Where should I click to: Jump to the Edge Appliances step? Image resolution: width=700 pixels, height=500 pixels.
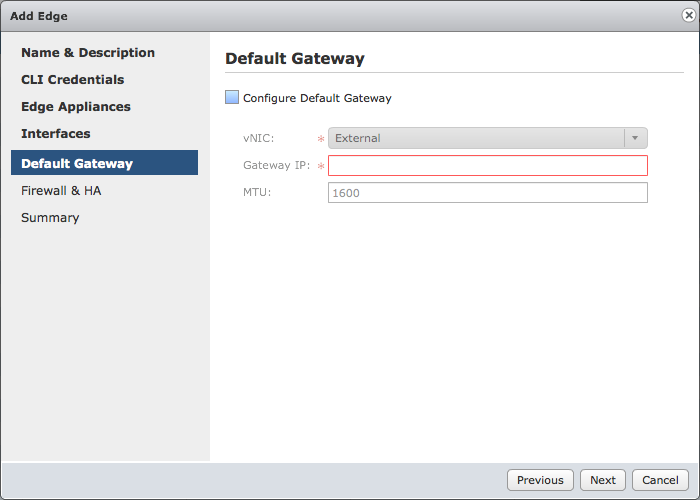coord(76,107)
